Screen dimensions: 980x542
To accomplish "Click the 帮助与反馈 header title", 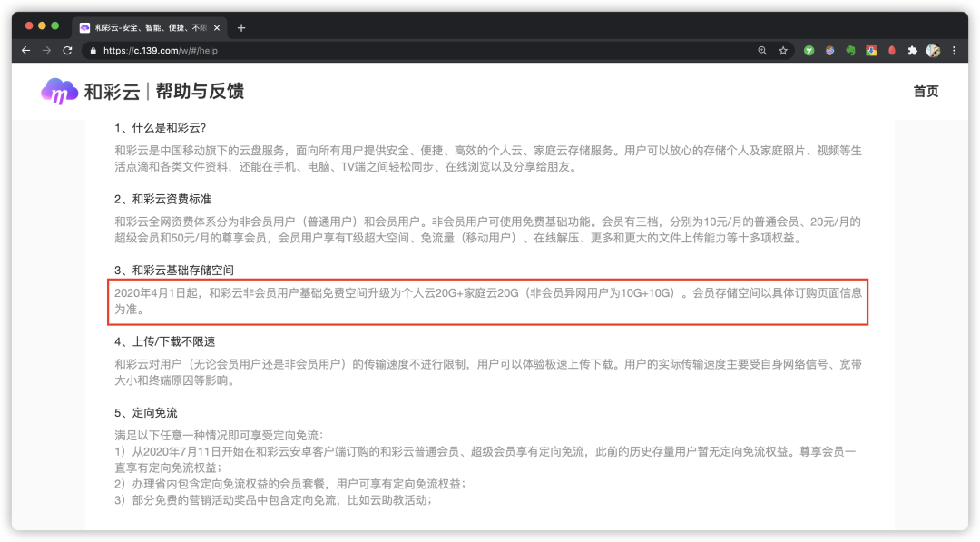I will click(x=200, y=92).
